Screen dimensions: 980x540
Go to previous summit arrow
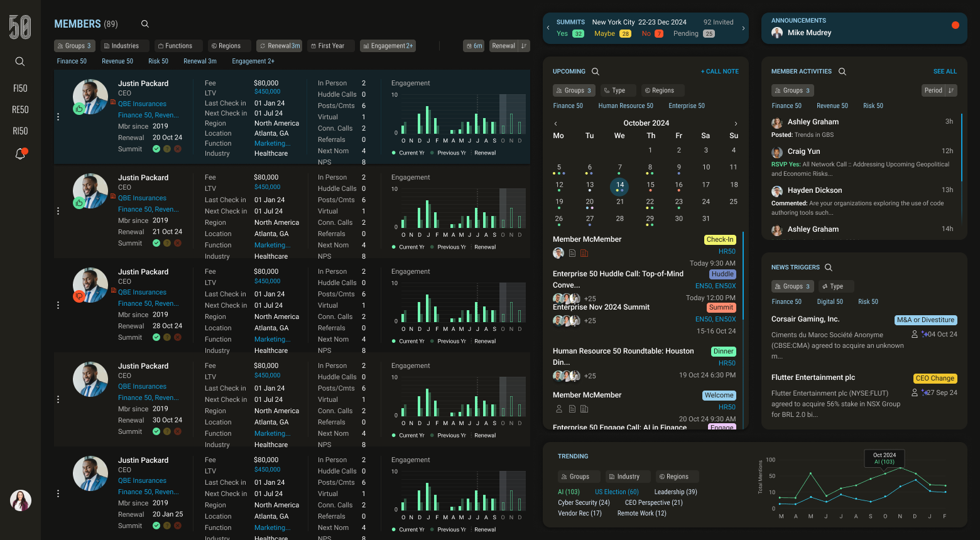548,28
